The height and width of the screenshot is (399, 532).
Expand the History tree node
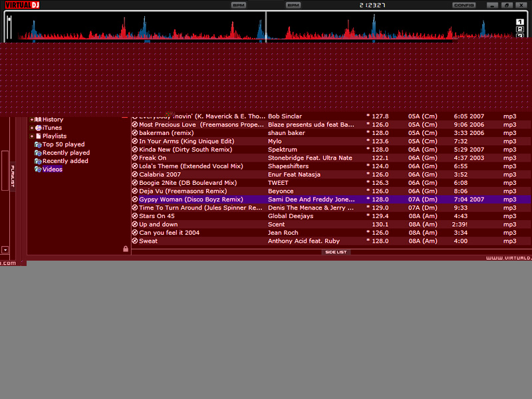click(x=31, y=120)
